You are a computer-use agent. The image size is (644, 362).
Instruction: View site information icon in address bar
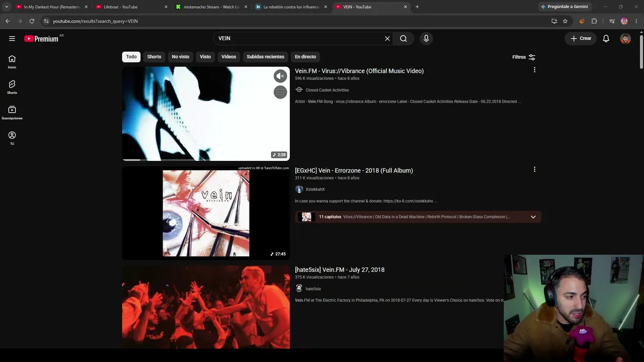(46, 21)
